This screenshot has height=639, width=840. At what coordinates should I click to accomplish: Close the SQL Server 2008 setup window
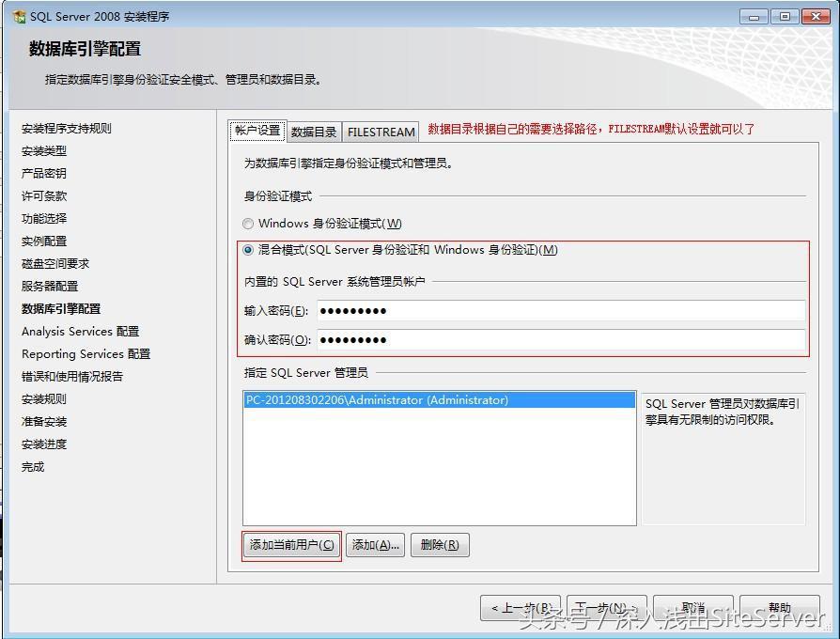[x=816, y=17]
